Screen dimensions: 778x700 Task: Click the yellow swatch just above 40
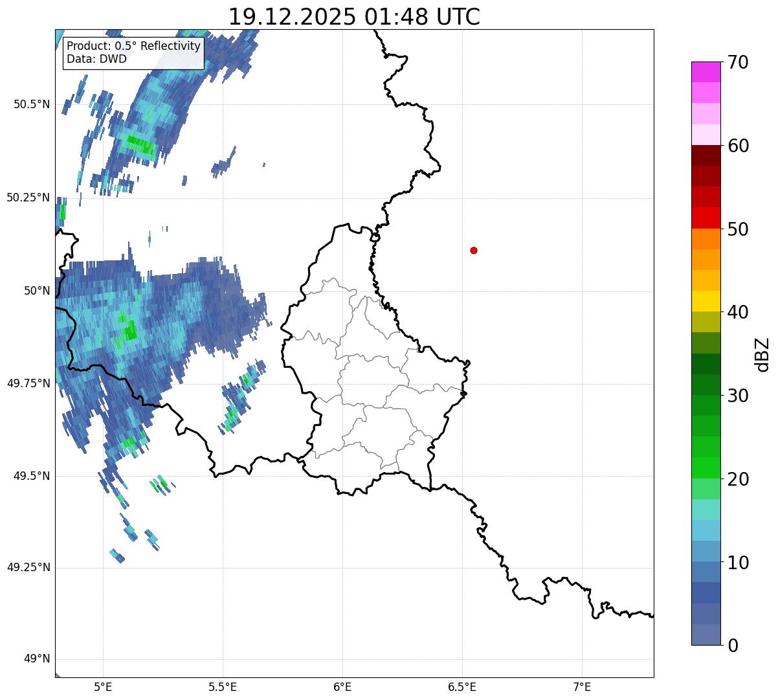click(706, 301)
